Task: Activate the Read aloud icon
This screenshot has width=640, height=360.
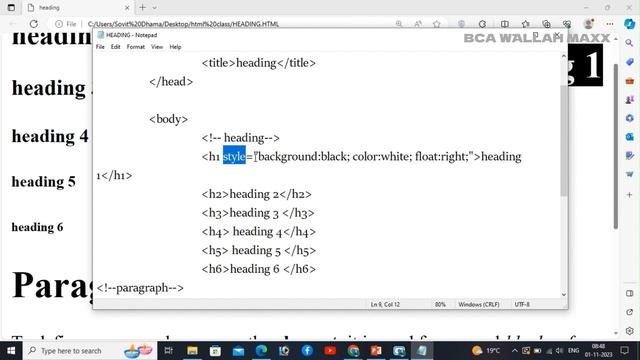Action: pos(418,24)
